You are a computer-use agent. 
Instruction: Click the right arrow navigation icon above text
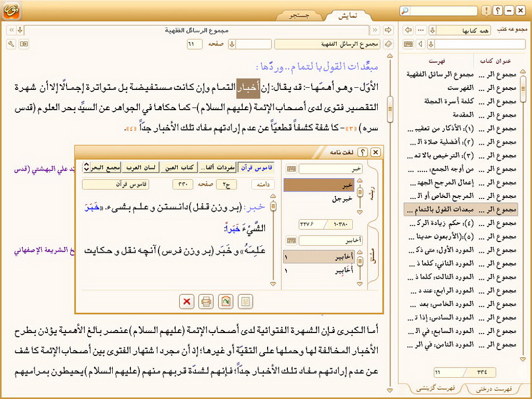tap(388, 30)
